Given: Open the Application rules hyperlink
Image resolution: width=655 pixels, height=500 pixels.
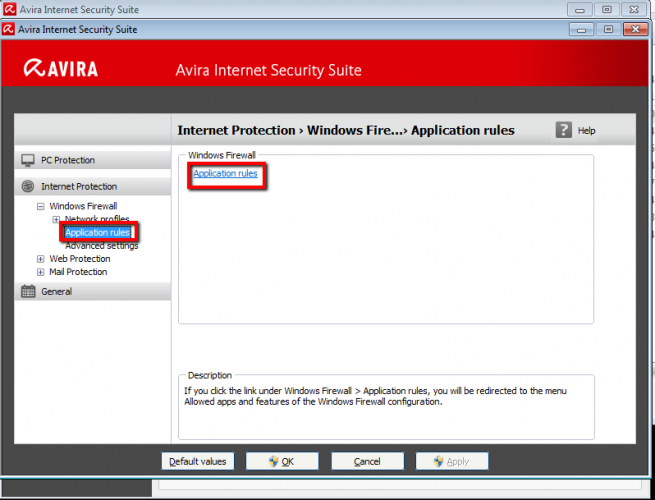Looking at the screenshot, I should click(x=225, y=173).
